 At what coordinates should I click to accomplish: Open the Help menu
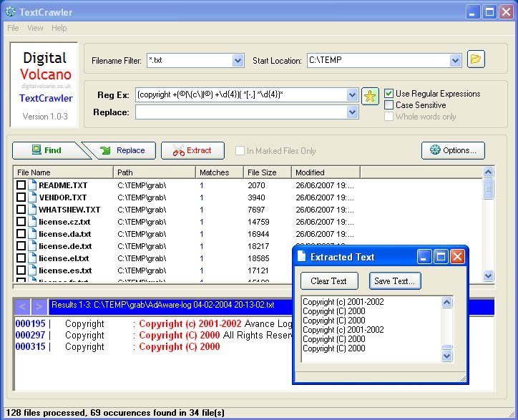[59, 28]
